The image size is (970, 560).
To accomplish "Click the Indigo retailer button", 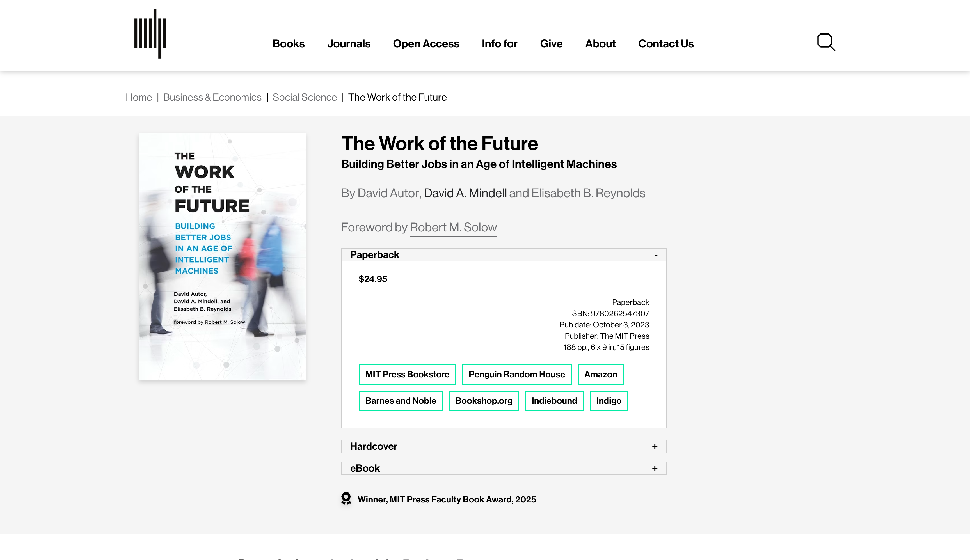I will 608,401.
